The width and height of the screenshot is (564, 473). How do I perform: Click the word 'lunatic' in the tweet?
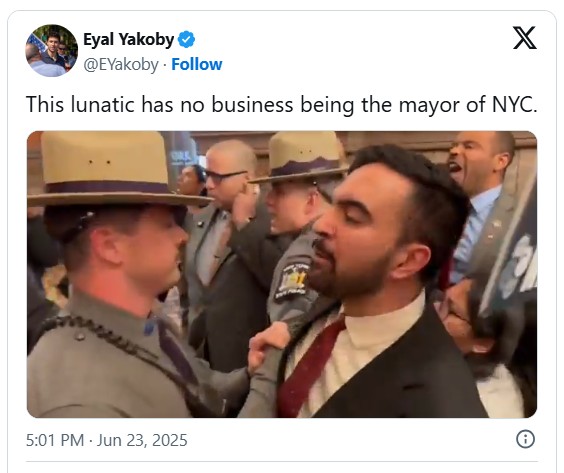pyautogui.click(x=104, y=104)
